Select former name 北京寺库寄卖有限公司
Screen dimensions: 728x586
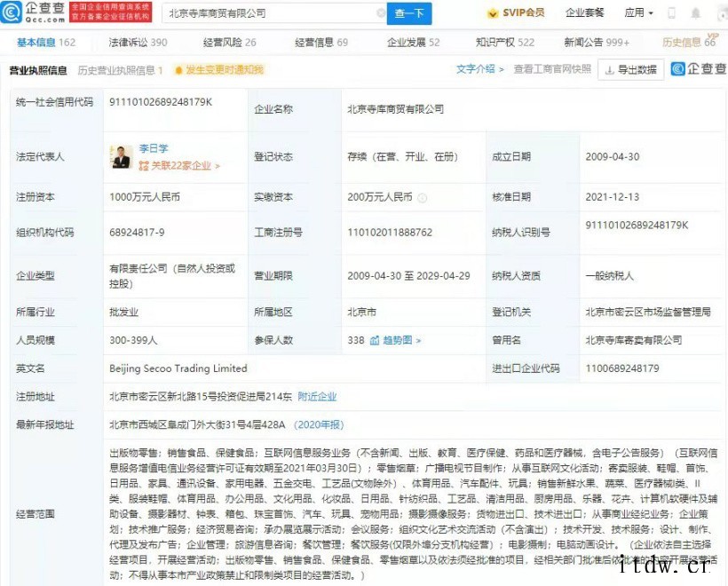tap(634, 340)
